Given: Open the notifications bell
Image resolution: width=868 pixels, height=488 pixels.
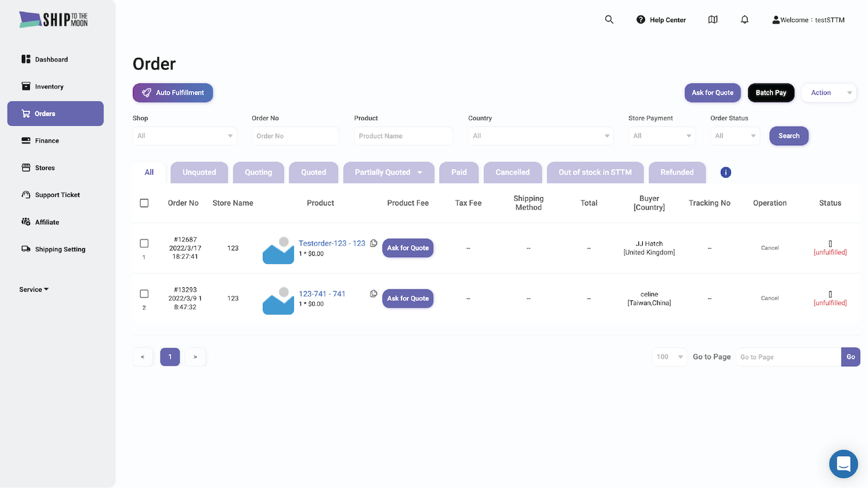Looking at the screenshot, I should [744, 20].
